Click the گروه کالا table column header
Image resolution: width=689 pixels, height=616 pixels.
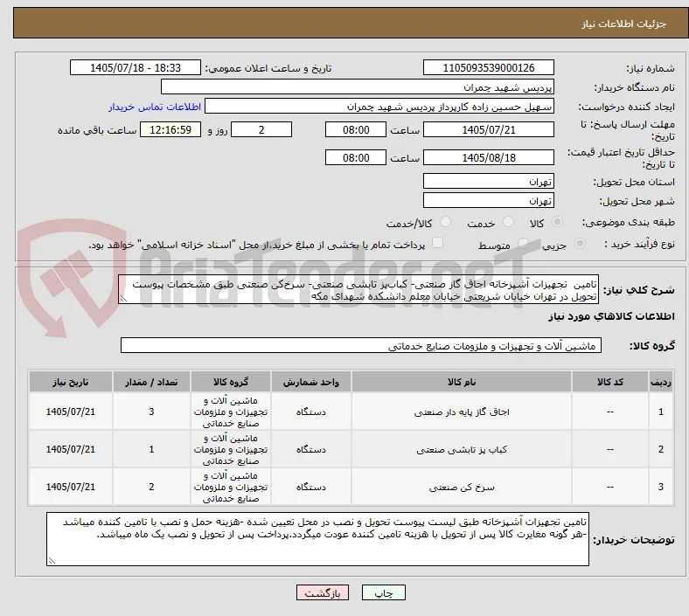[231, 382]
